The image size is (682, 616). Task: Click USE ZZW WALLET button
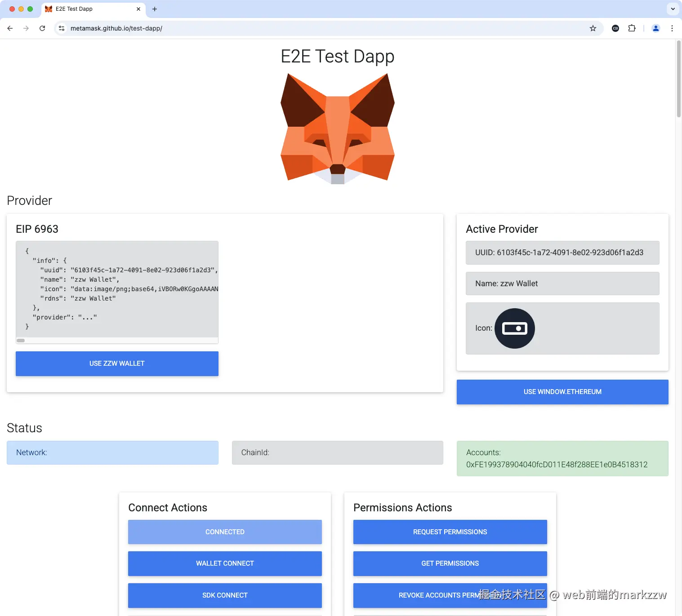tap(117, 363)
